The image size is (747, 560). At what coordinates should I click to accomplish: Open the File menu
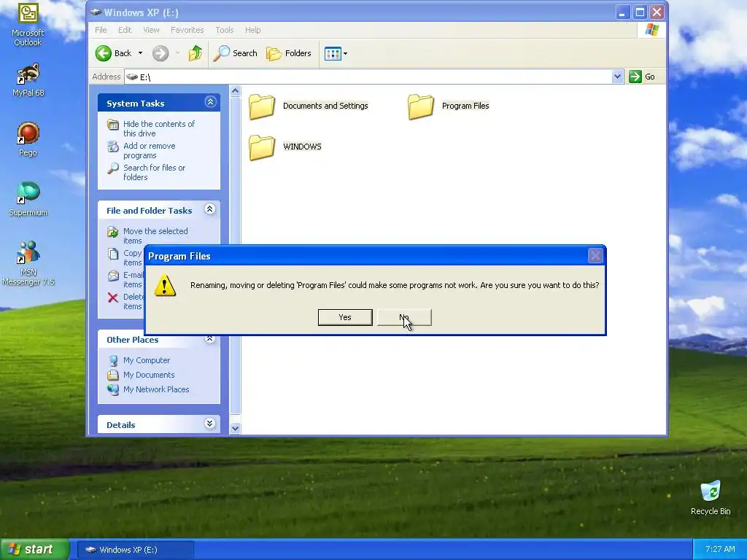click(x=101, y=30)
